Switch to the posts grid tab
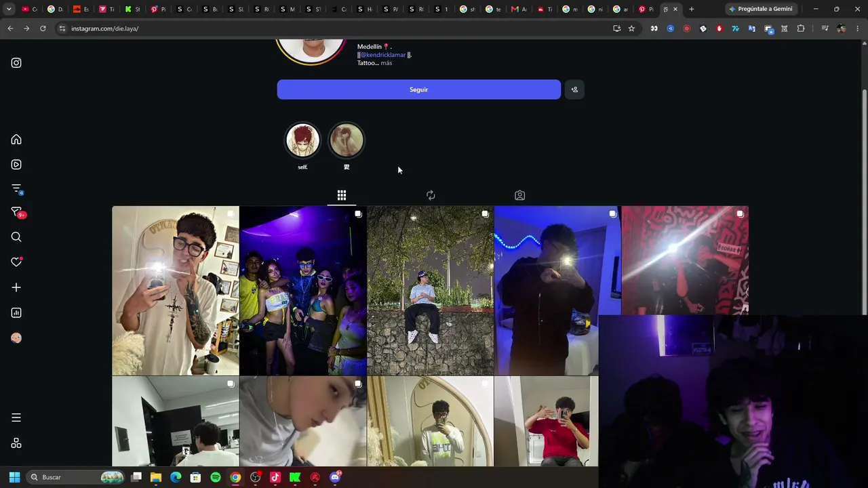The height and width of the screenshot is (488, 868). pyautogui.click(x=342, y=195)
